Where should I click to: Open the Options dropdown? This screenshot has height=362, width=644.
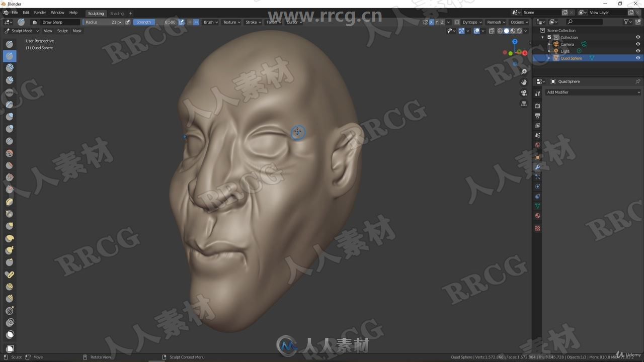click(x=519, y=22)
